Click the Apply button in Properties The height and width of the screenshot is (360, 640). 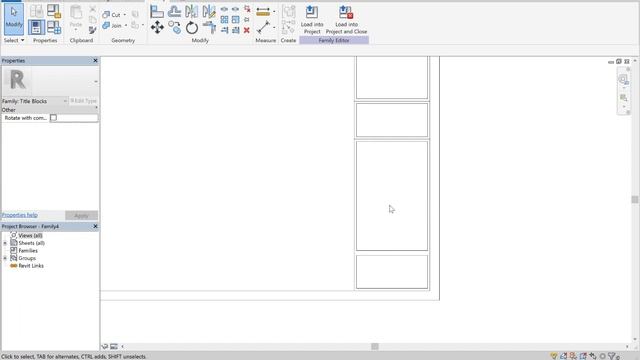[x=81, y=215]
